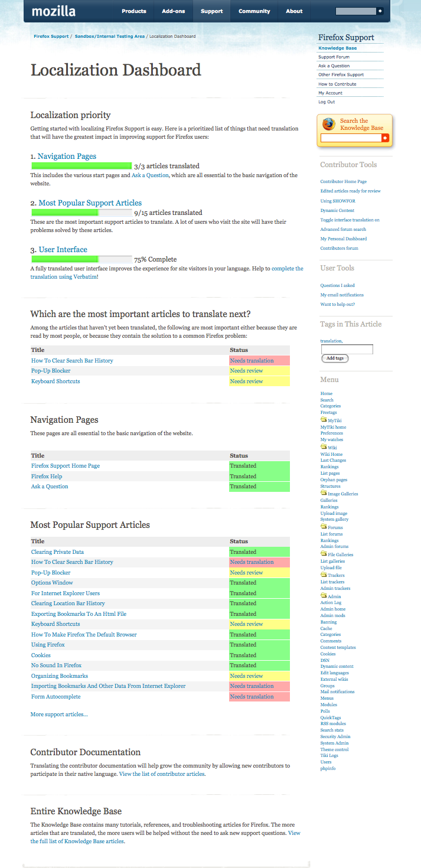Screen dimensions: 421x868
Task: Open the Trackers folder icon in Menu
Action: click(x=324, y=575)
